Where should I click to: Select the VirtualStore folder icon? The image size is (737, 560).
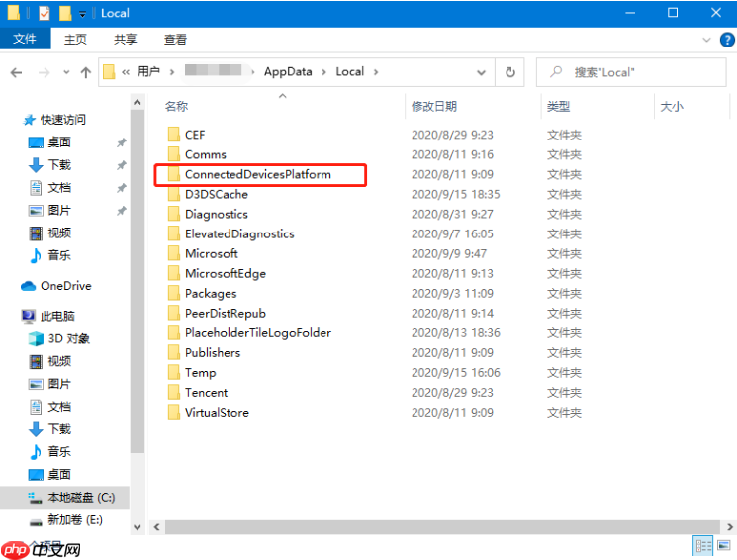[174, 413]
